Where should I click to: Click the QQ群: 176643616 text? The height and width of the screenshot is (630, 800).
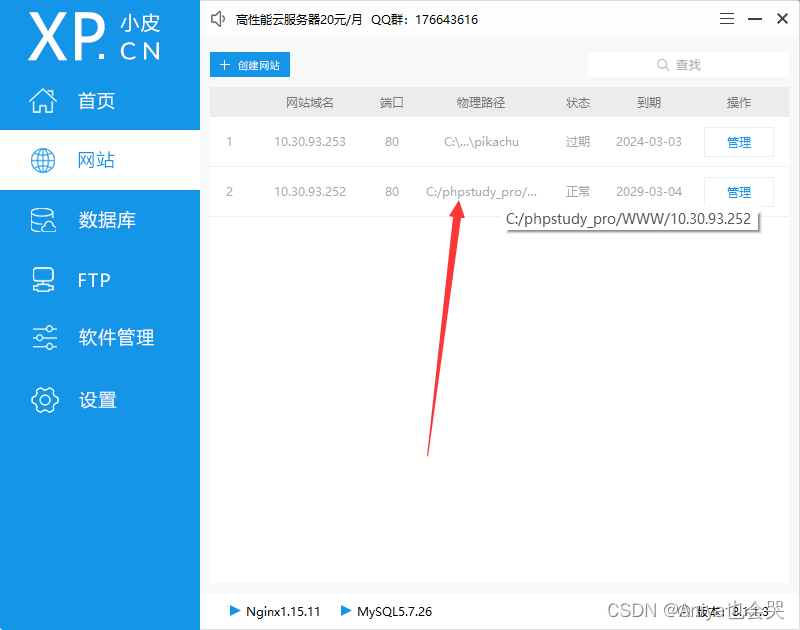pyautogui.click(x=424, y=19)
